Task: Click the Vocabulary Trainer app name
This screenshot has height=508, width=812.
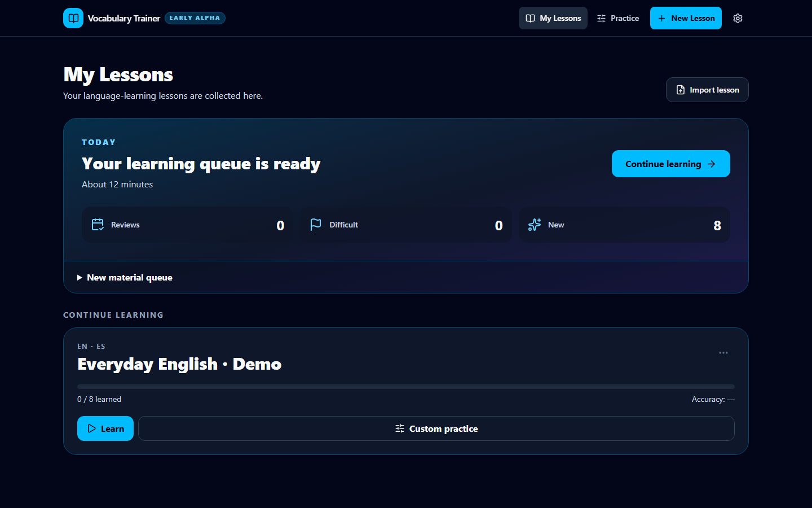Action: tap(124, 18)
